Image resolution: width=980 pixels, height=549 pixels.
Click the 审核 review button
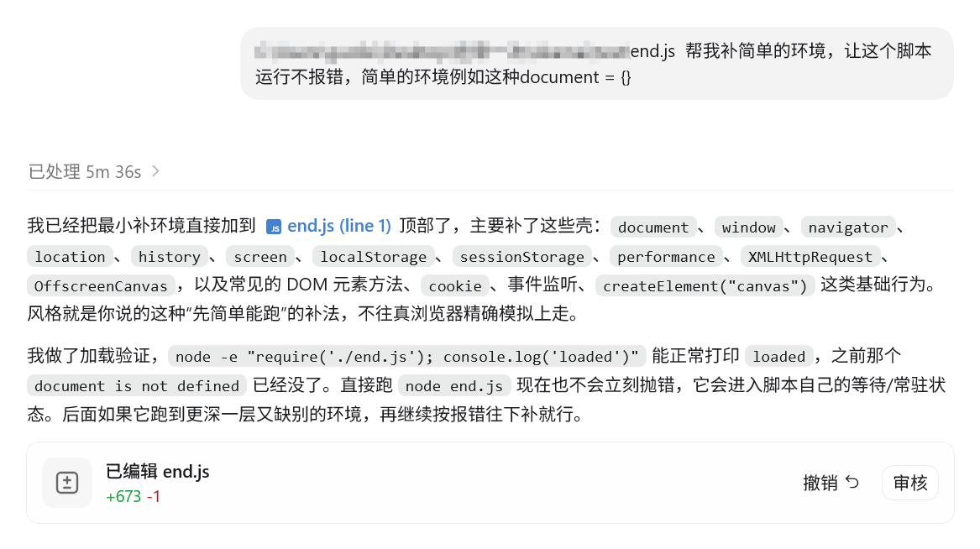coord(910,483)
